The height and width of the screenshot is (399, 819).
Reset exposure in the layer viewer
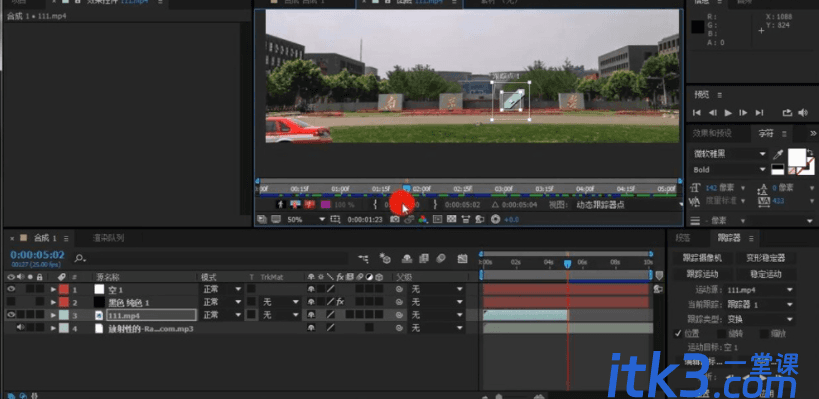pyautogui.click(x=496, y=219)
